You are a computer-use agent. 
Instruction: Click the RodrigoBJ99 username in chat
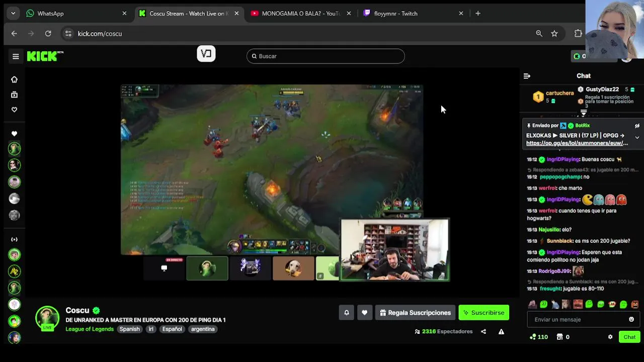click(554, 271)
